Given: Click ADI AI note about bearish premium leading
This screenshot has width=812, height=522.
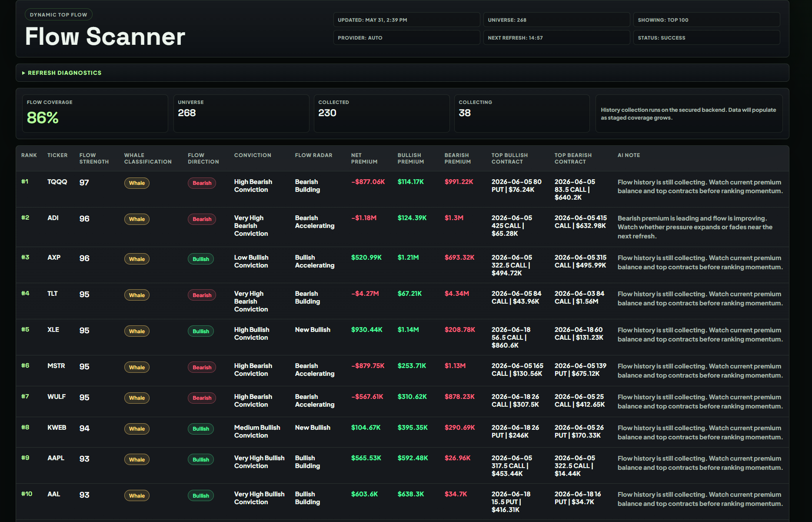Looking at the screenshot, I should pyautogui.click(x=695, y=227).
